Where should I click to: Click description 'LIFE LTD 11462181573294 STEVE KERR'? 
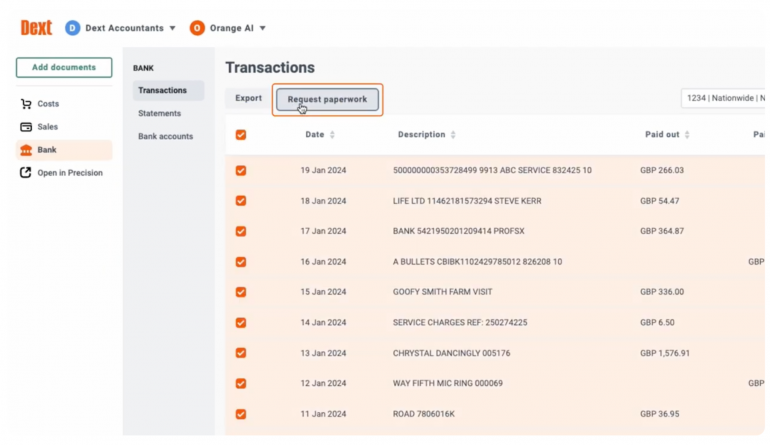coord(467,201)
